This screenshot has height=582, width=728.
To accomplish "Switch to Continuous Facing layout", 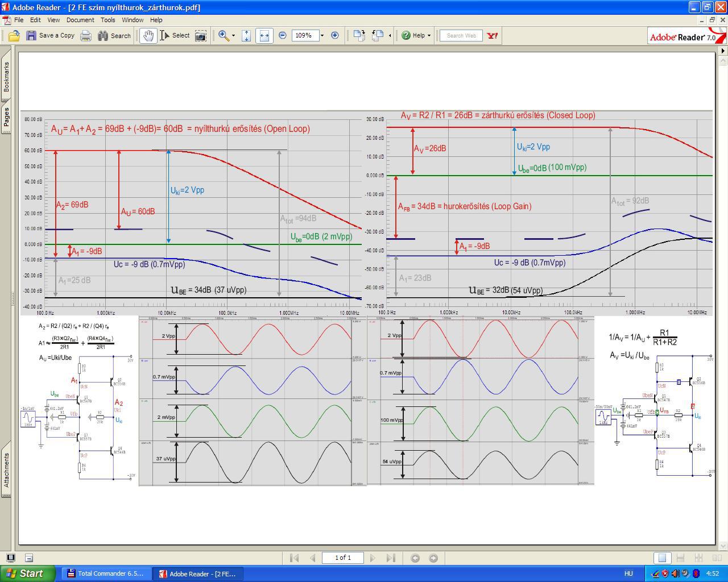I will 699,558.
